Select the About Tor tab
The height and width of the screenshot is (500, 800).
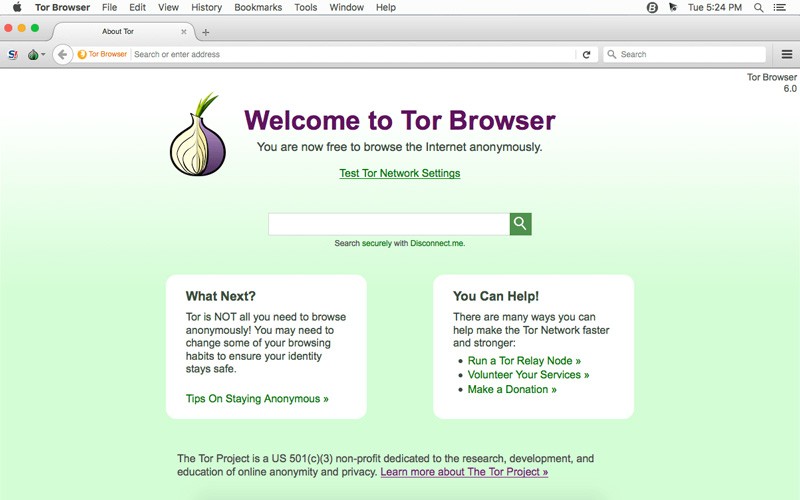118,31
